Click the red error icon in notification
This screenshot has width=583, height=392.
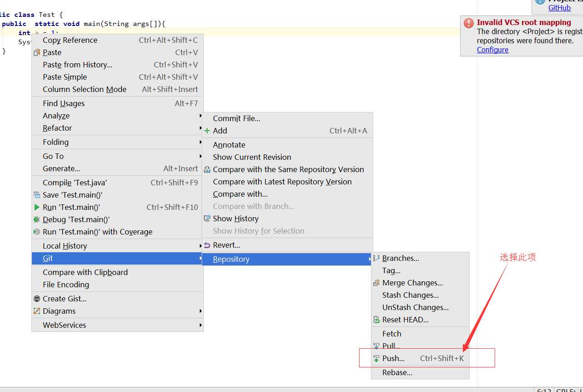(469, 24)
